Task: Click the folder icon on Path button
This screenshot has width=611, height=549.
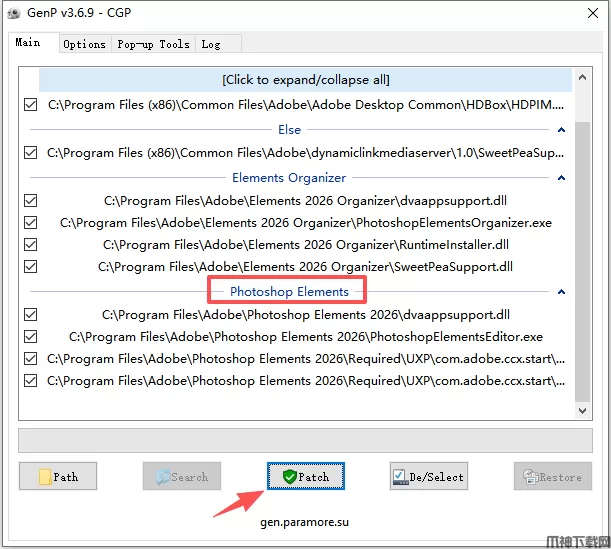Action: pos(45,477)
